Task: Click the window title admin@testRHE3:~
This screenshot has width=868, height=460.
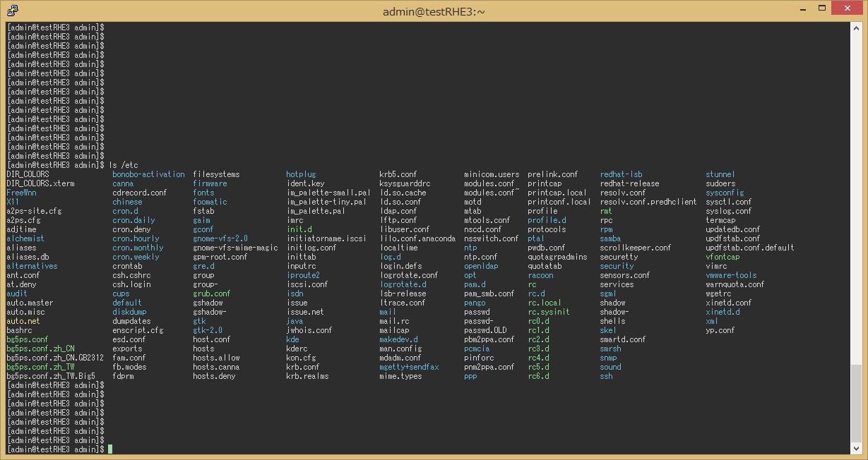Action: [434, 11]
